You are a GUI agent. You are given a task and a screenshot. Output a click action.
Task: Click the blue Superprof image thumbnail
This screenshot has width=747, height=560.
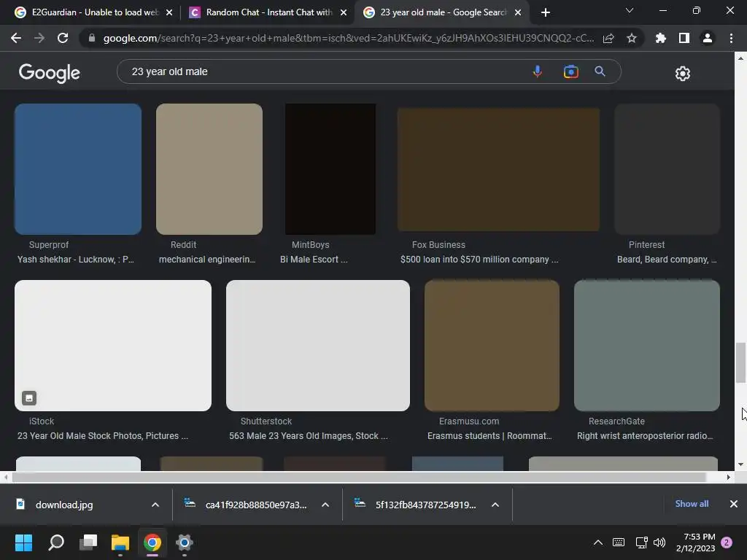[78, 169]
